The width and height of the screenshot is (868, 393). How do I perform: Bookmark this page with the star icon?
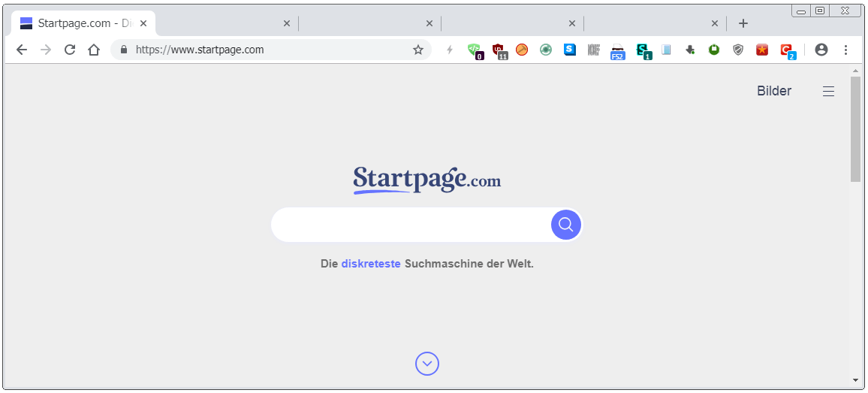(x=418, y=50)
